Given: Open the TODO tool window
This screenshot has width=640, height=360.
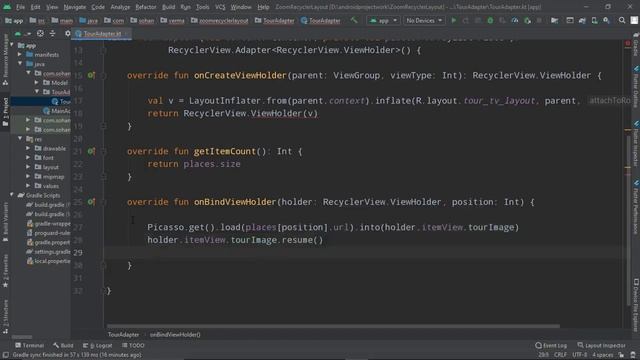Looking at the screenshot, I should (133, 345).
